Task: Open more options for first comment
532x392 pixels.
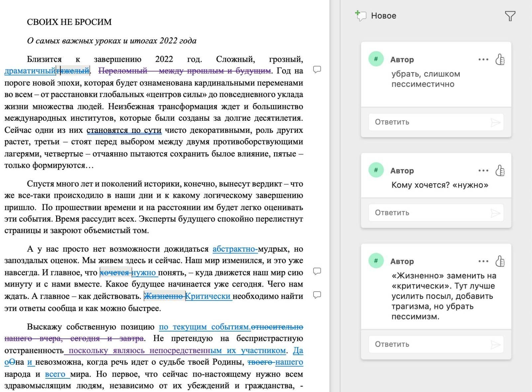Action: tap(483, 60)
